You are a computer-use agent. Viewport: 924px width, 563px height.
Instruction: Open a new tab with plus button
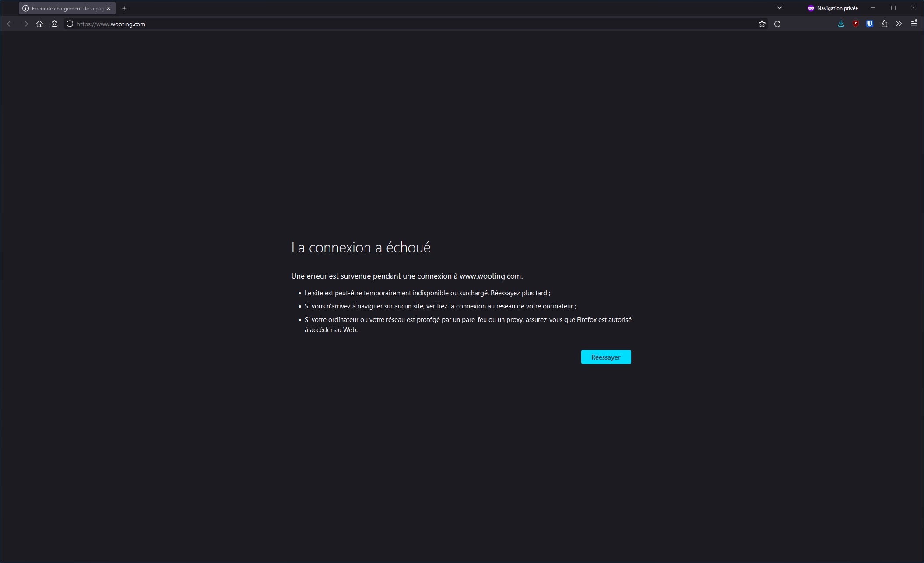124,8
